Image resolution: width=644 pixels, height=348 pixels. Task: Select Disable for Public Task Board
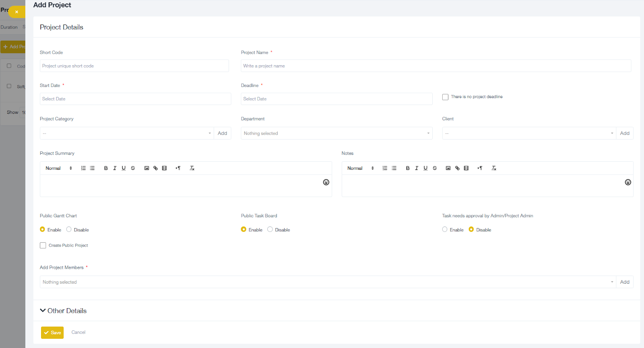tap(270, 229)
